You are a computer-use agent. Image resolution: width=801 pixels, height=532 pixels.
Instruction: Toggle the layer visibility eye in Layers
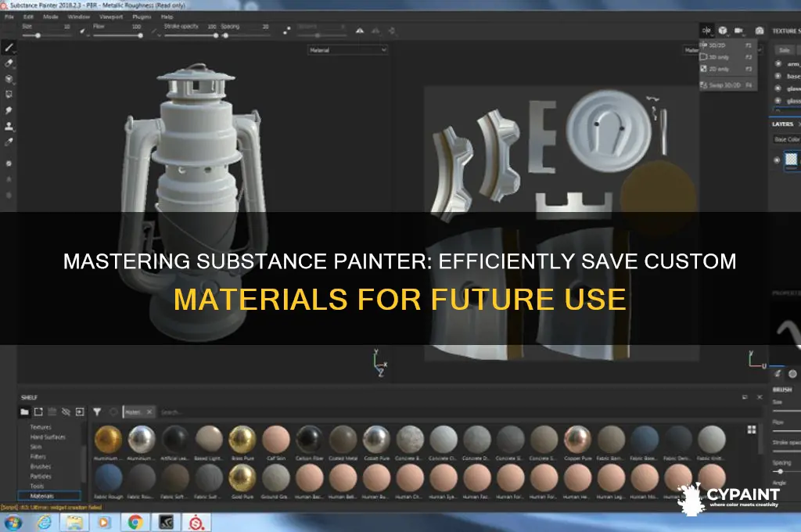pos(777,160)
